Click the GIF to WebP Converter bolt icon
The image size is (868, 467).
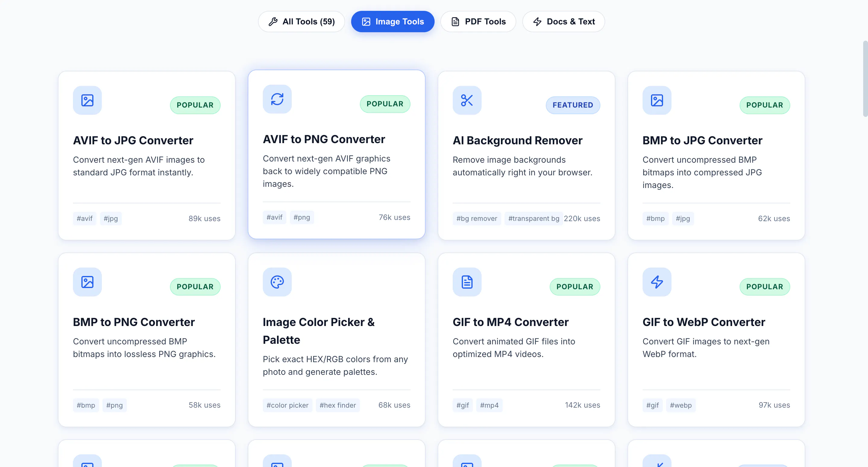pyautogui.click(x=657, y=282)
